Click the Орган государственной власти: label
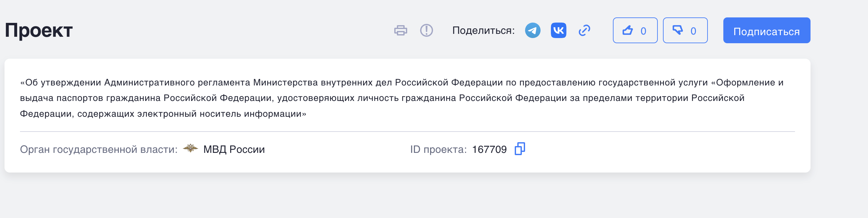Viewport: 868px width, 218px height. point(99,149)
